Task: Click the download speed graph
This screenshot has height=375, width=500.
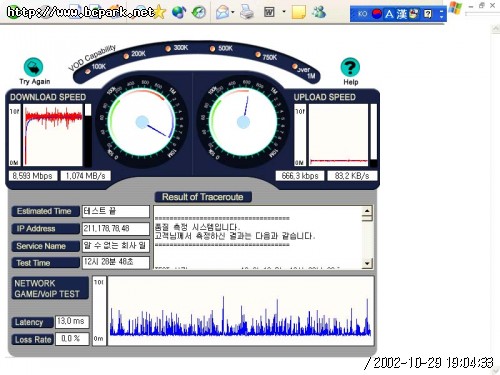Action: (x=53, y=135)
